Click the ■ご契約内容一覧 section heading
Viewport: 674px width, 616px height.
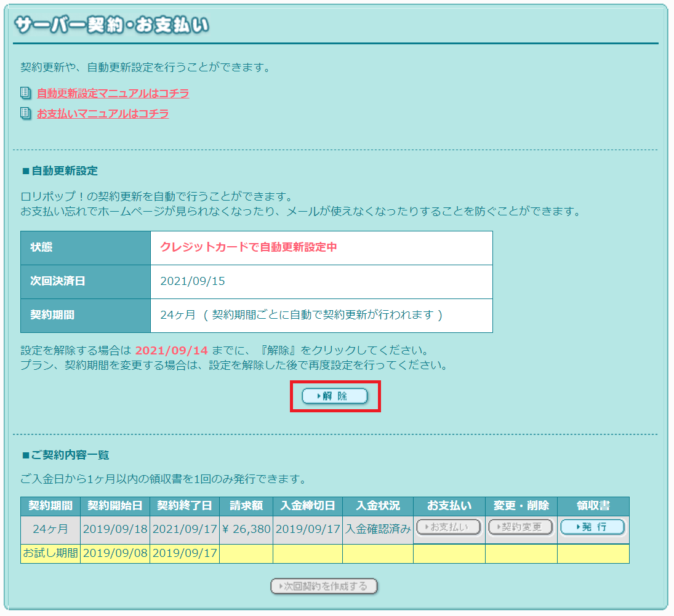click(66, 455)
